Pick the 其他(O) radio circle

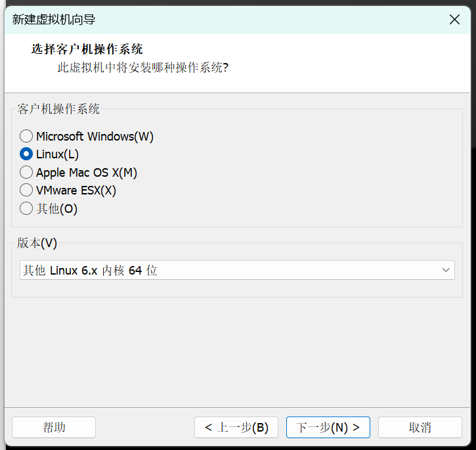coord(26,208)
